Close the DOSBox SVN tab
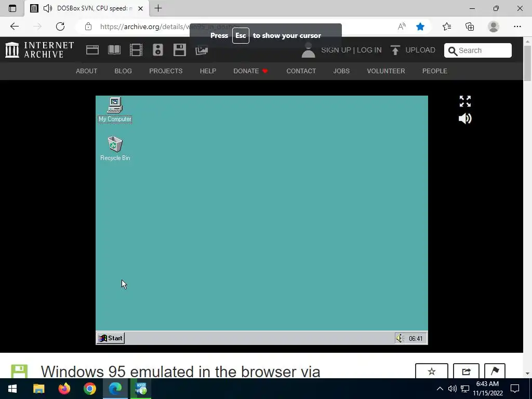 pyautogui.click(x=140, y=8)
